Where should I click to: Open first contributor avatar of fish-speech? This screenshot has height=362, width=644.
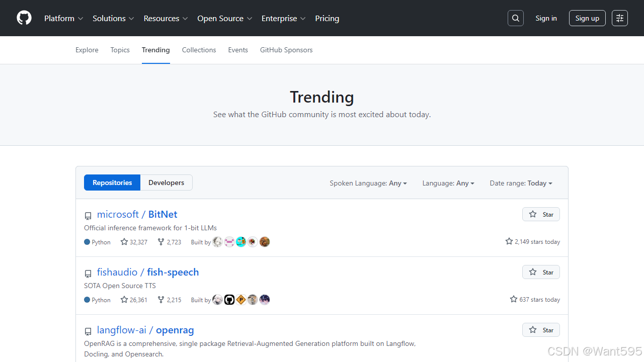pyautogui.click(x=217, y=300)
